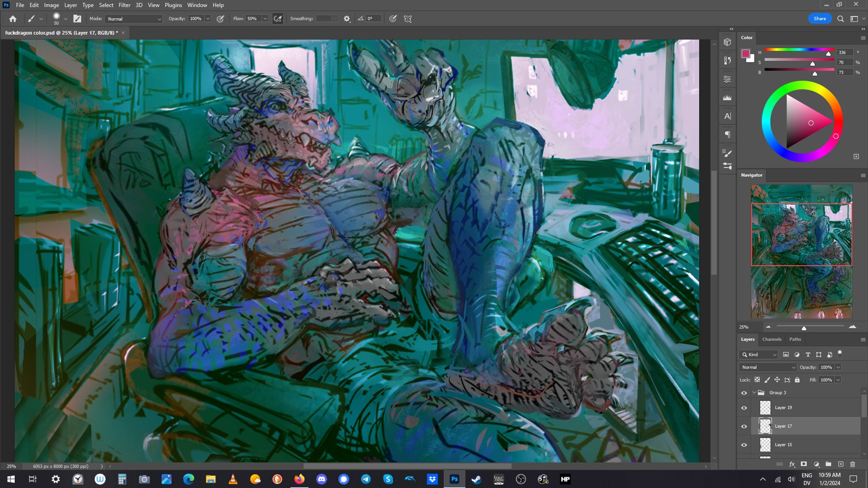Filter layers by adjustment layers
This screenshot has height=488, width=868.
click(x=797, y=355)
